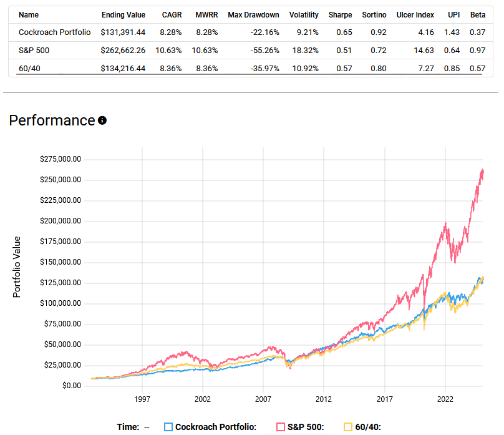The image size is (504, 435).
Task: Click the Beta column header
Action: [x=478, y=15]
